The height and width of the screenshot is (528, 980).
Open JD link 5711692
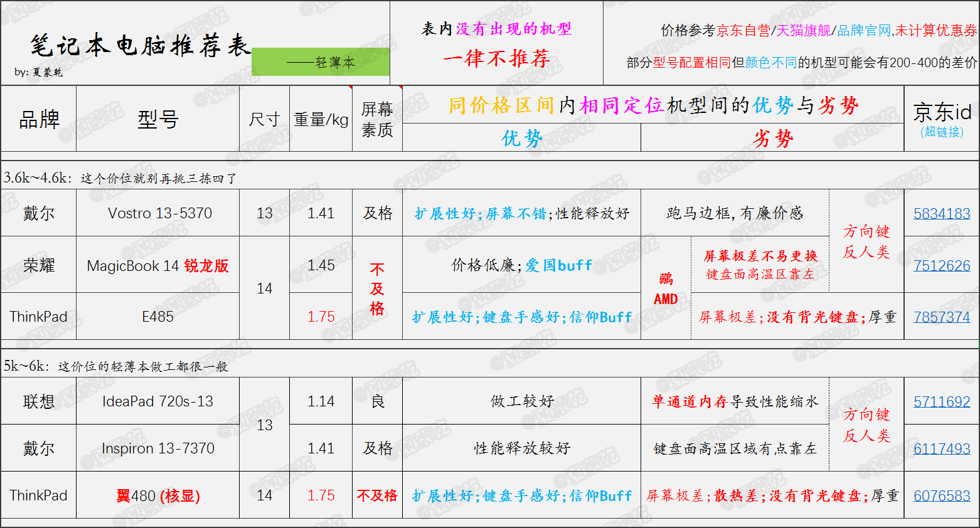942,401
